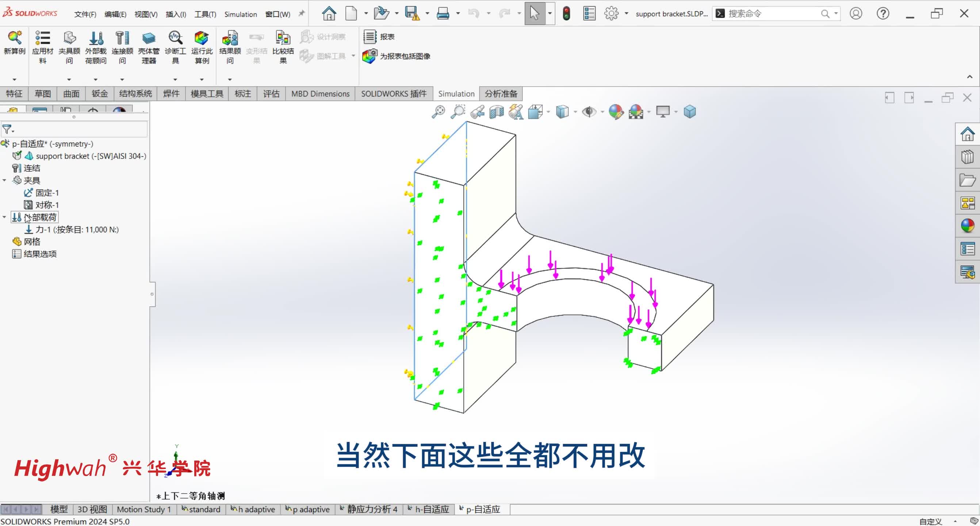Click the Appearances color ball in task pane
980x526 pixels.
(967, 226)
